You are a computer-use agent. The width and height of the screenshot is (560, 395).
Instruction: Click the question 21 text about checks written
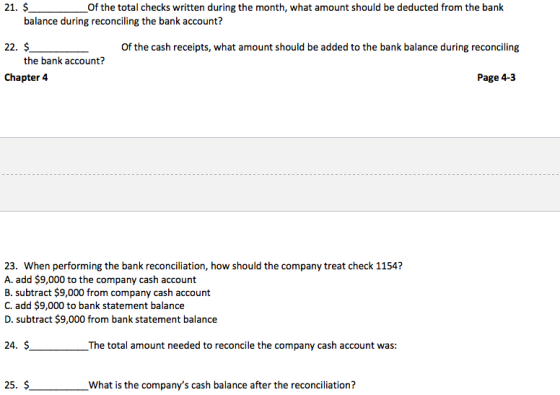point(295,8)
